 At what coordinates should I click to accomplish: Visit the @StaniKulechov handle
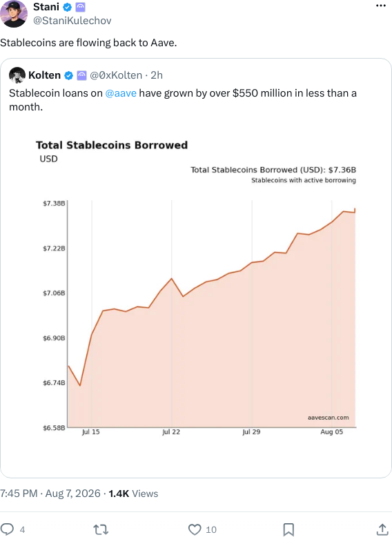tap(72, 21)
